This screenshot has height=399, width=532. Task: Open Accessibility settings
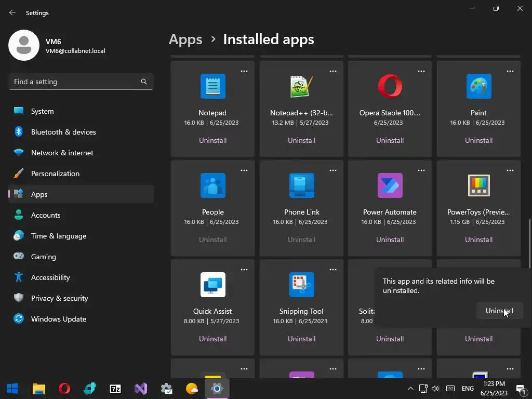pyautogui.click(x=81, y=277)
